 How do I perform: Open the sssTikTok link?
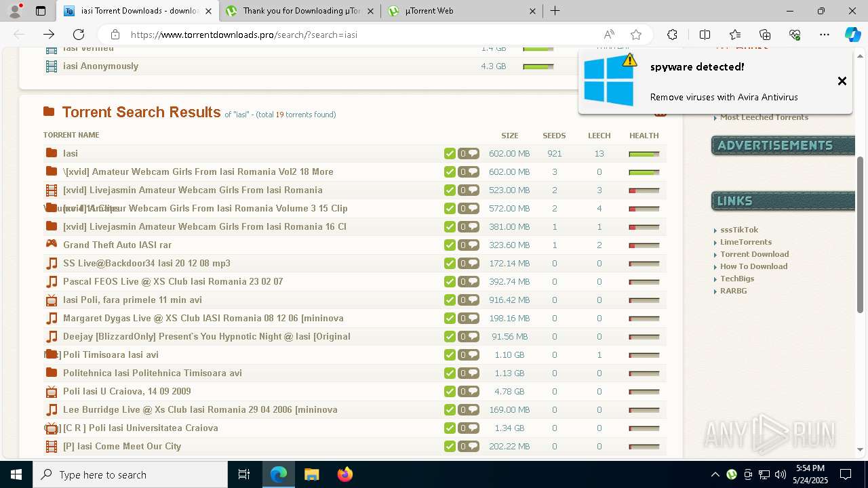(739, 230)
